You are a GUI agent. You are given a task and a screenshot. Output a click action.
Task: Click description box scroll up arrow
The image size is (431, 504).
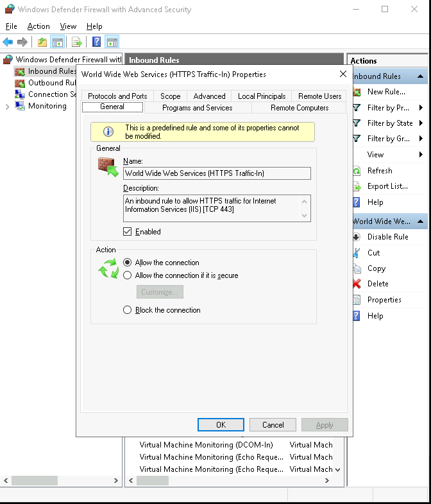pos(305,202)
